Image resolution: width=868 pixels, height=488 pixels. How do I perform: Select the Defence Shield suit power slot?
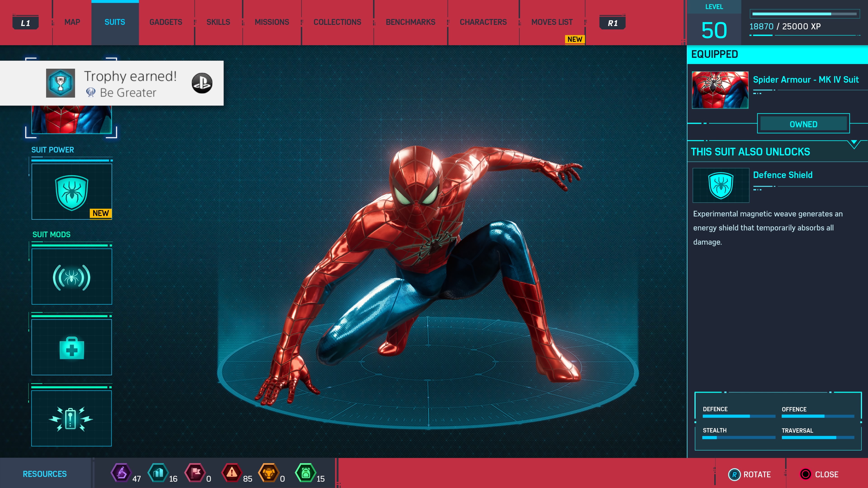point(72,192)
